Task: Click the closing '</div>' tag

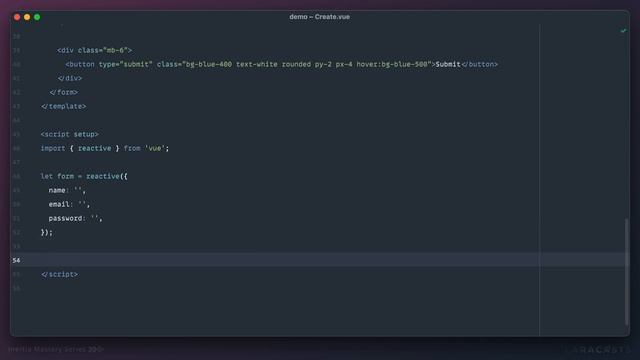Action: [70, 78]
